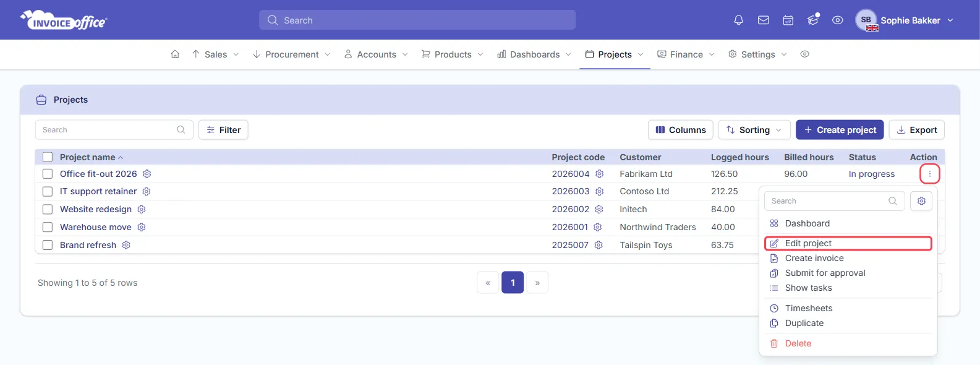Check the IT support retainer row checkbox
Viewport: 980px width, 365px height.
point(48,191)
